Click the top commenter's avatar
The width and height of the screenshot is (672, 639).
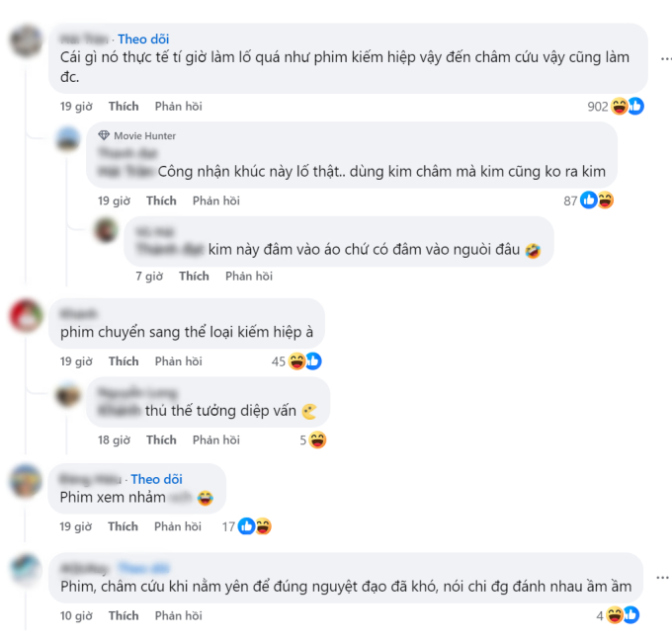coord(27,41)
